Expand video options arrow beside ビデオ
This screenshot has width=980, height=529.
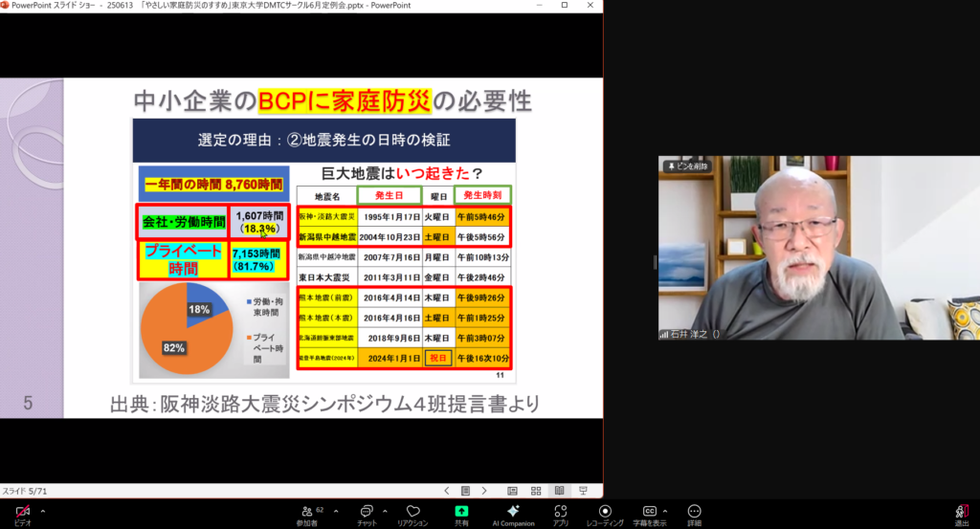[43, 511]
